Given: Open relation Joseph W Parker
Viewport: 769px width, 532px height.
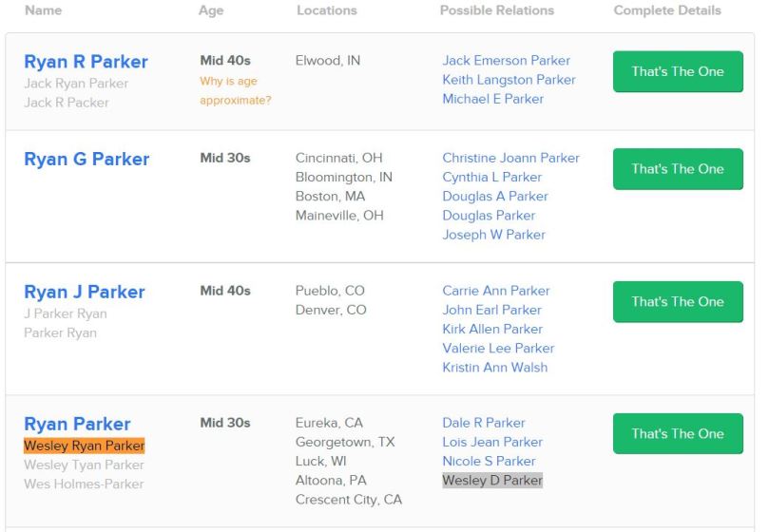Looking at the screenshot, I should coord(493,235).
